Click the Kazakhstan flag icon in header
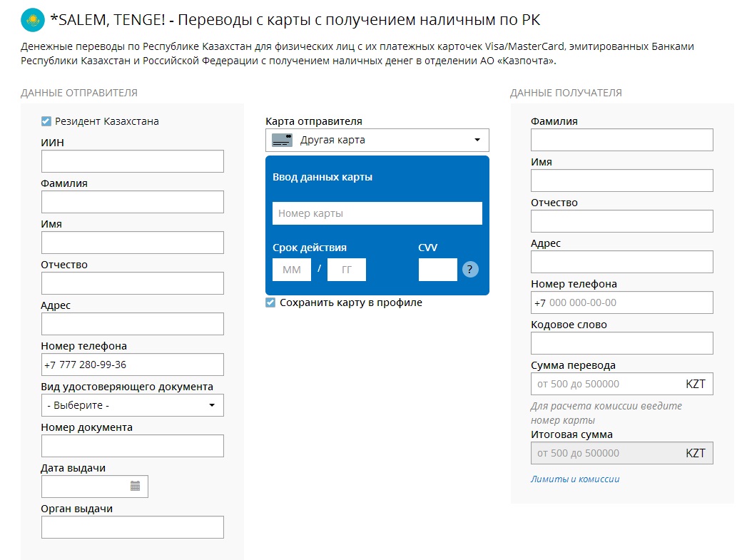 point(31,20)
